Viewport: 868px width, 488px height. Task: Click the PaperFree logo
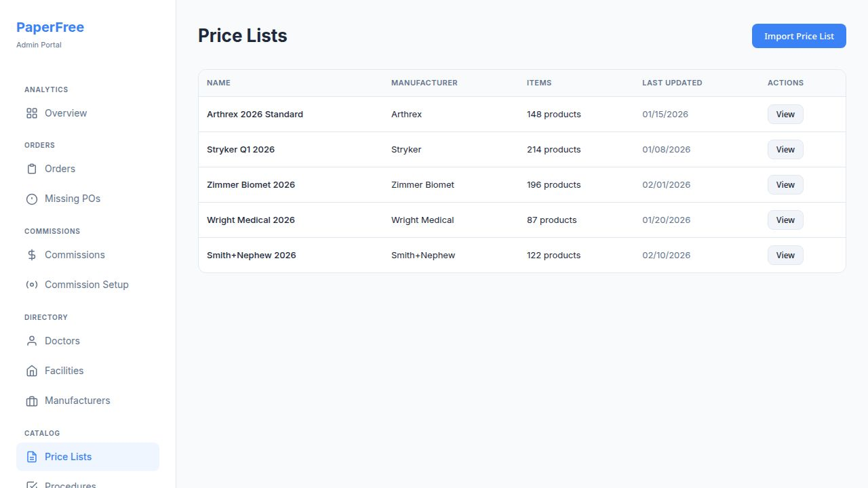(x=50, y=27)
